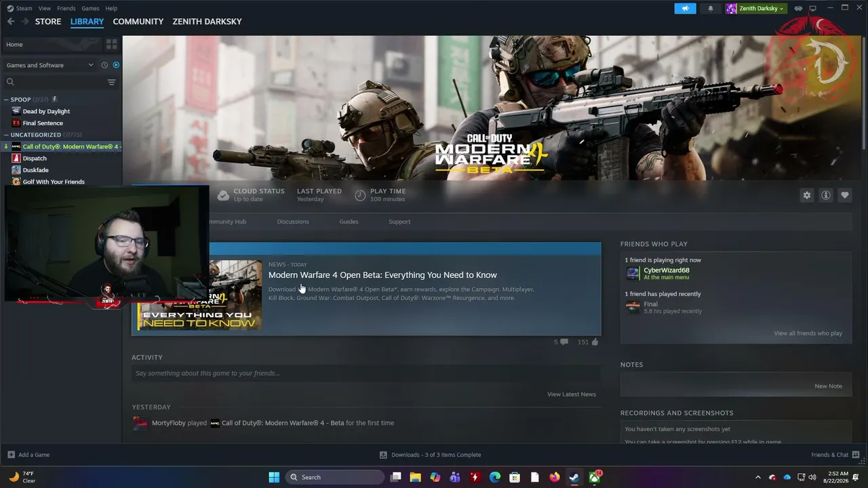Launch Firefox from the taskbar
The width and height of the screenshot is (868, 488).
tap(555, 477)
